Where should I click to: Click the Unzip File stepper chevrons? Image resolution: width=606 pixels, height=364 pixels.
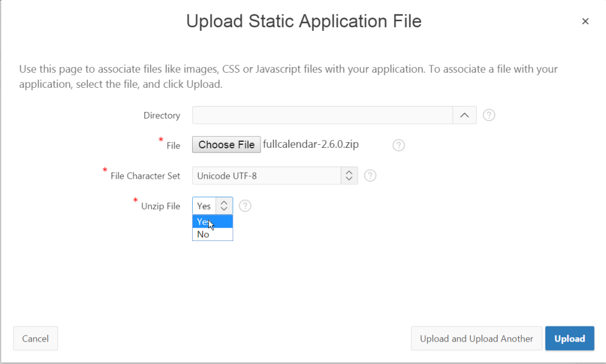click(x=225, y=205)
